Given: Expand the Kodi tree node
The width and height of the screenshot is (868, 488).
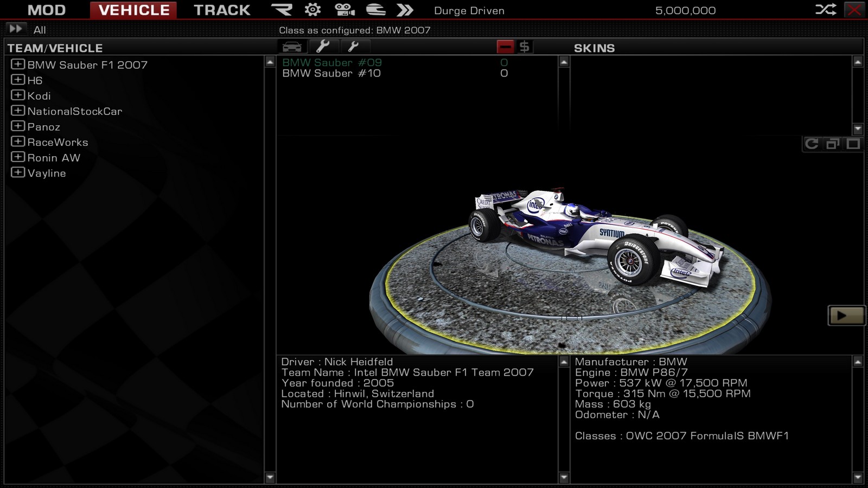Looking at the screenshot, I should tap(18, 95).
